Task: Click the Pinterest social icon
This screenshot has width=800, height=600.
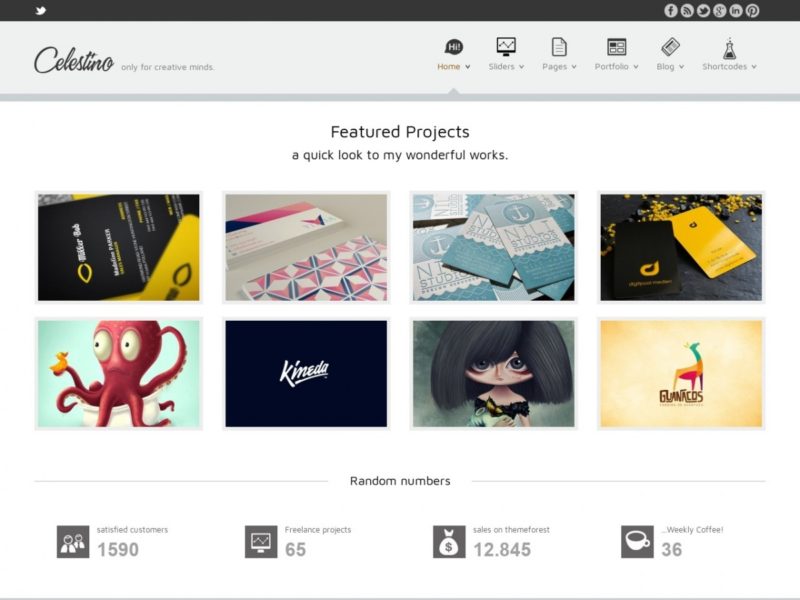Action: click(752, 10)
